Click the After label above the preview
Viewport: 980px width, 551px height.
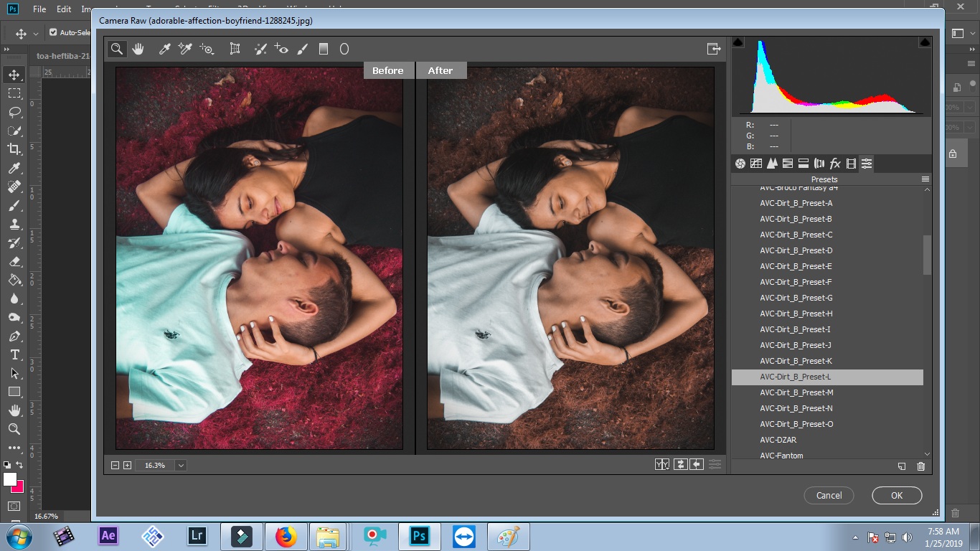[x=440, y=70]
